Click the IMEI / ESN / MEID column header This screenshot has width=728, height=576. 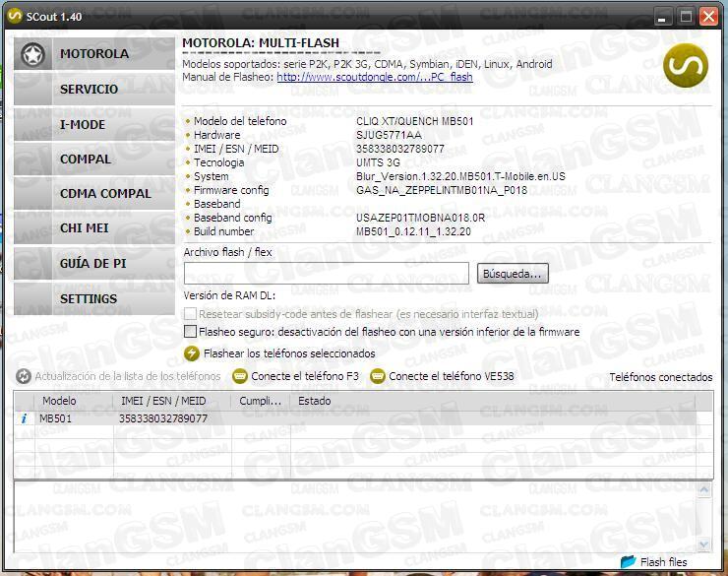[170, 401]
